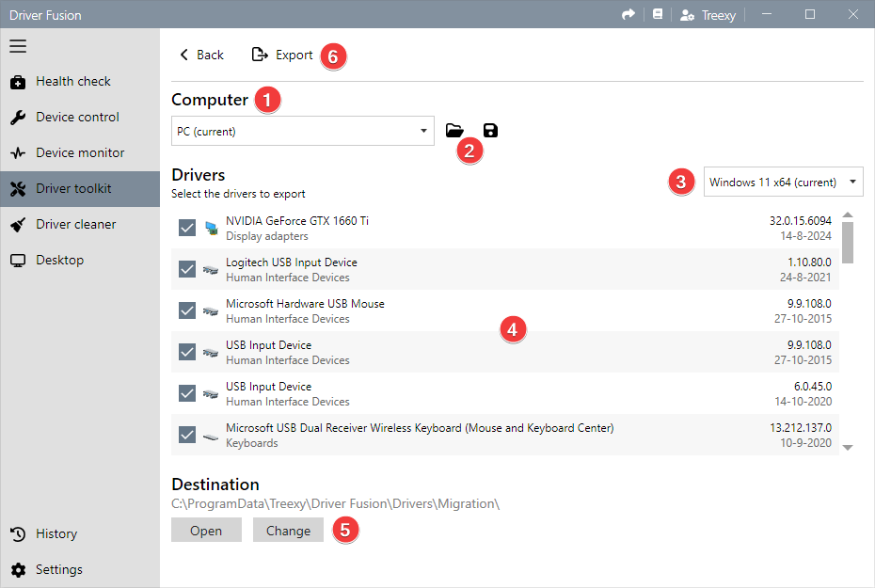Click the "Computer" section heading
The width and height of the screenshot is (875, 588).
(x=210, y=100)
